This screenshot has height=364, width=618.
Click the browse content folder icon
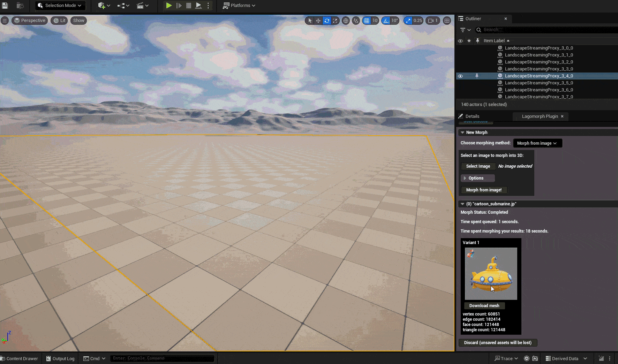[x=20, y=6]
